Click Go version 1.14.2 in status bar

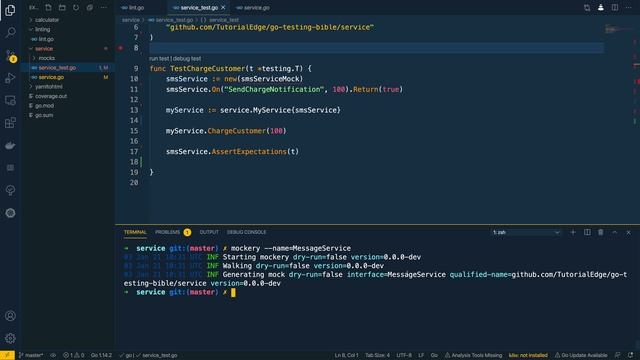pos(101,355)
